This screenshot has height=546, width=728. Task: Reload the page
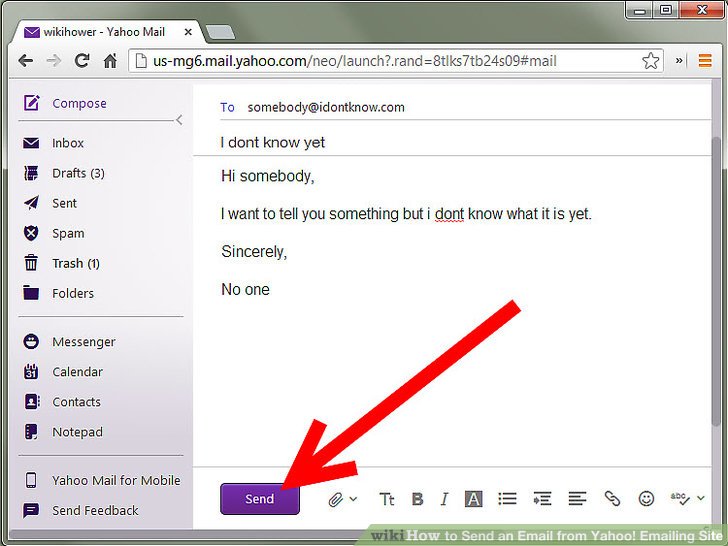click(82, 60)
